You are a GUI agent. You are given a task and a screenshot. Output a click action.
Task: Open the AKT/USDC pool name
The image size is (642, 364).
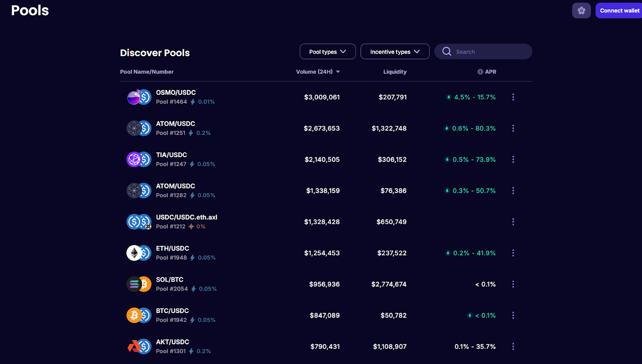coord(173,342)
